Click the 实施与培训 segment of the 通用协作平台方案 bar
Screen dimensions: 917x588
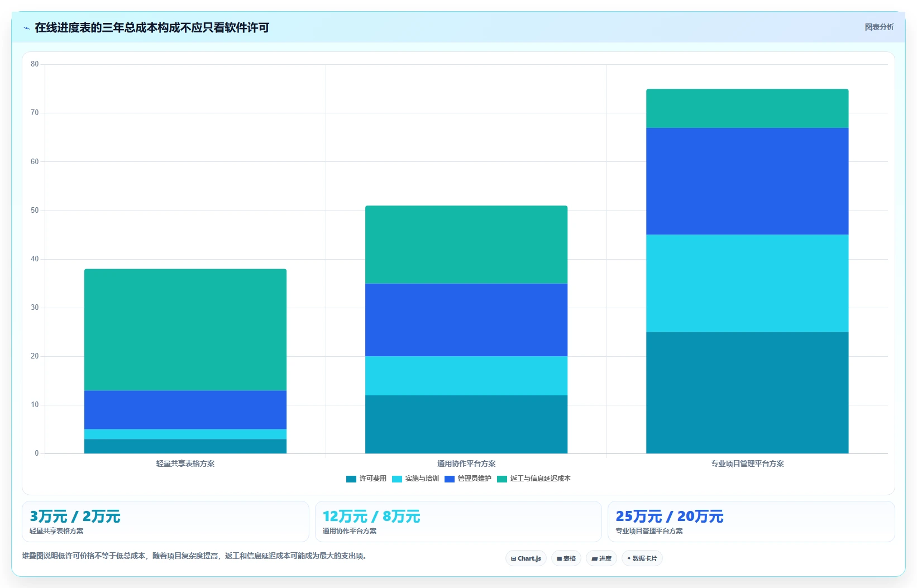466,376
